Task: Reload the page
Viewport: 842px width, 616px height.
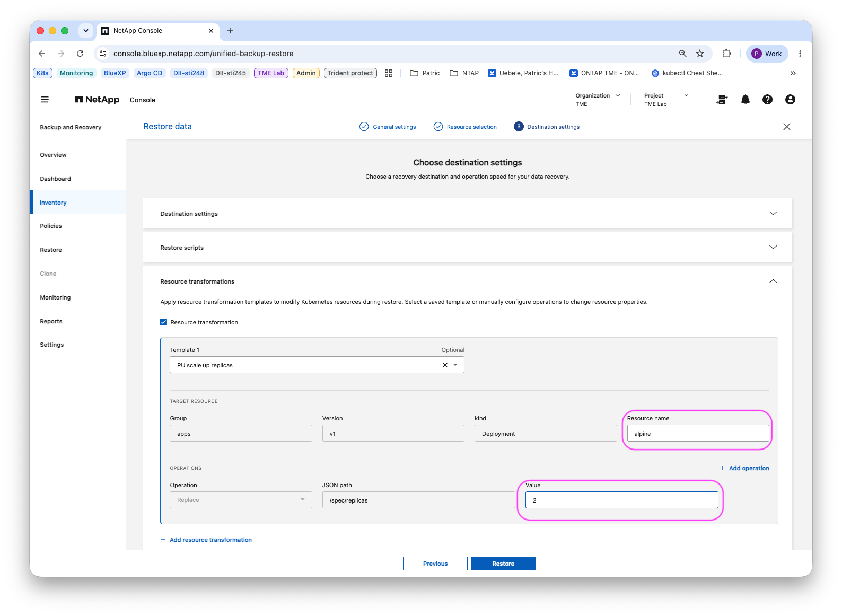Action: click(80, 54)
